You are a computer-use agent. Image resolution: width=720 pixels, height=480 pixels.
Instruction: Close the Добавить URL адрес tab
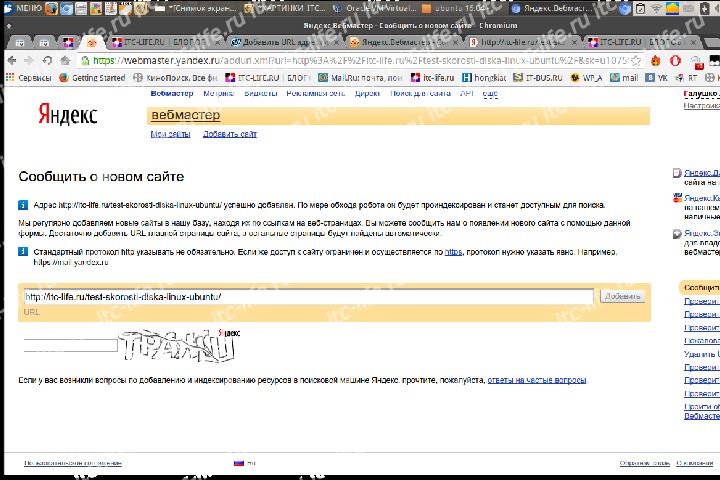(336, 42)
